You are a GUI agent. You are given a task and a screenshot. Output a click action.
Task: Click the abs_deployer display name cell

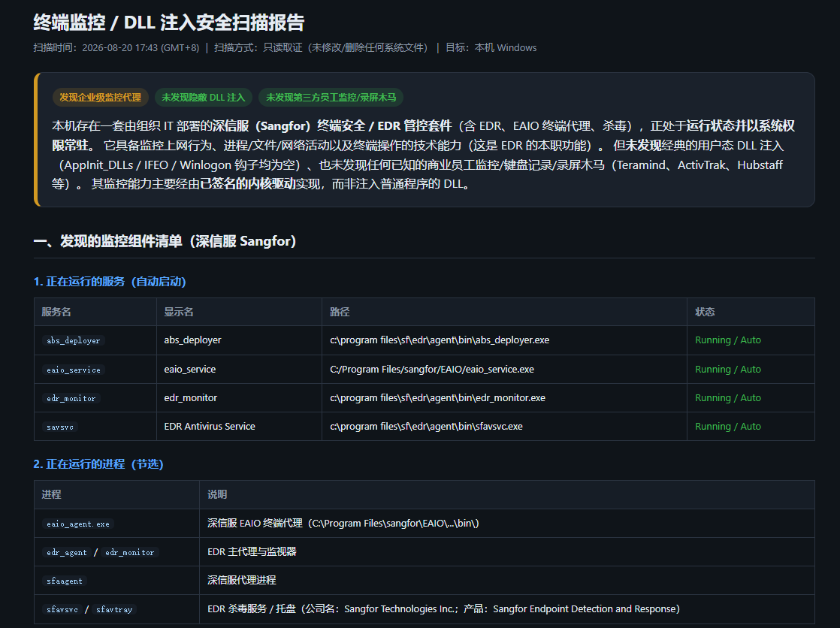coord(193,340)
